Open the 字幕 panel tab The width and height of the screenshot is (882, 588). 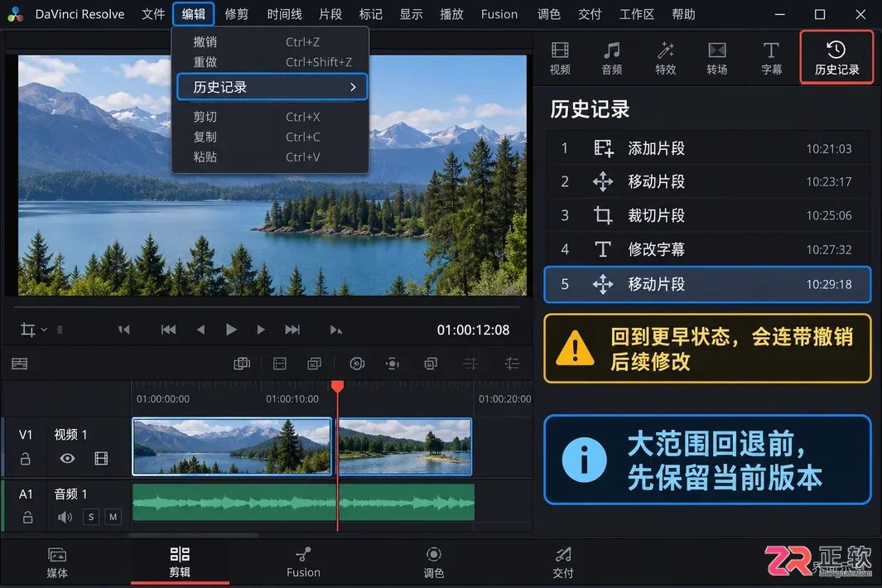(x=771, y=58)
